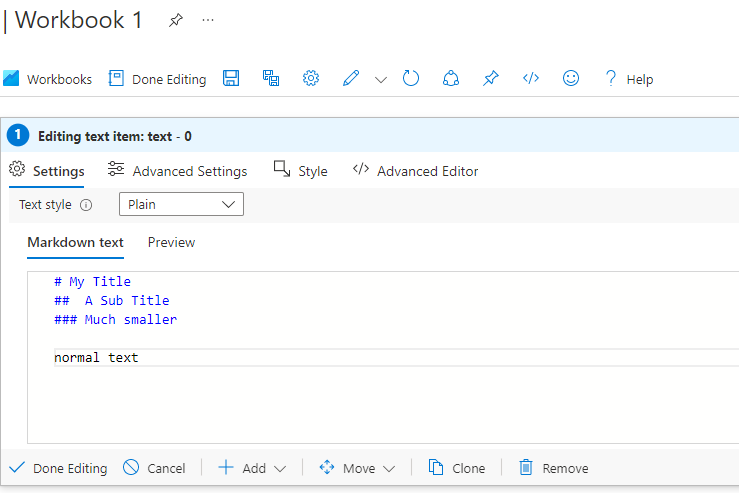Open the Workbooks gallery

[47, 79]
